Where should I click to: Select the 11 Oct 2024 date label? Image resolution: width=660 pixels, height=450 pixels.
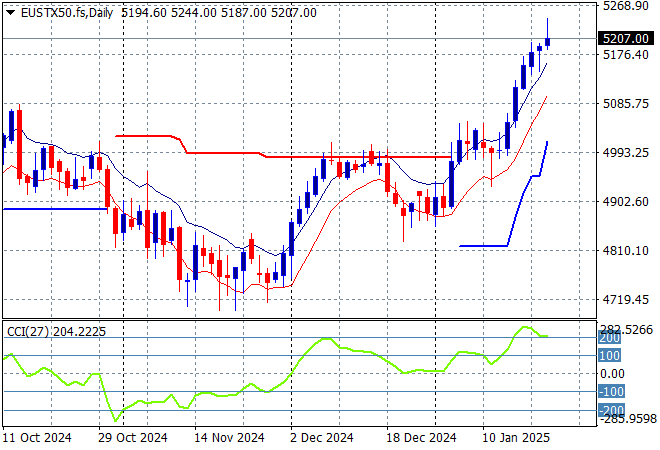click(37, 438)
